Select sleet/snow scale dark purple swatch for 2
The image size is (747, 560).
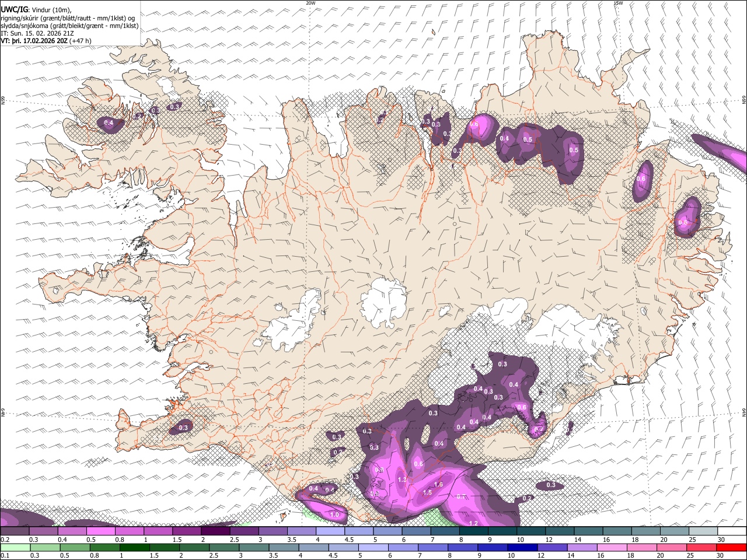215,531
